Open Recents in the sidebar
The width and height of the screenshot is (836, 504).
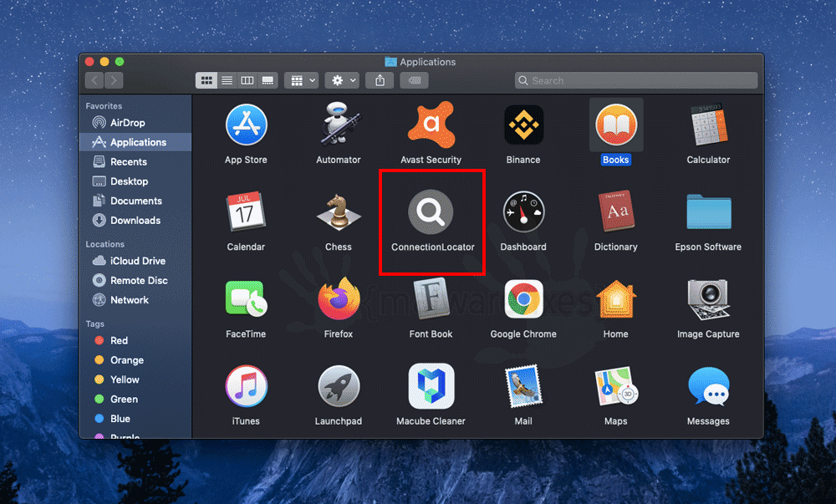tap(135, 162)
